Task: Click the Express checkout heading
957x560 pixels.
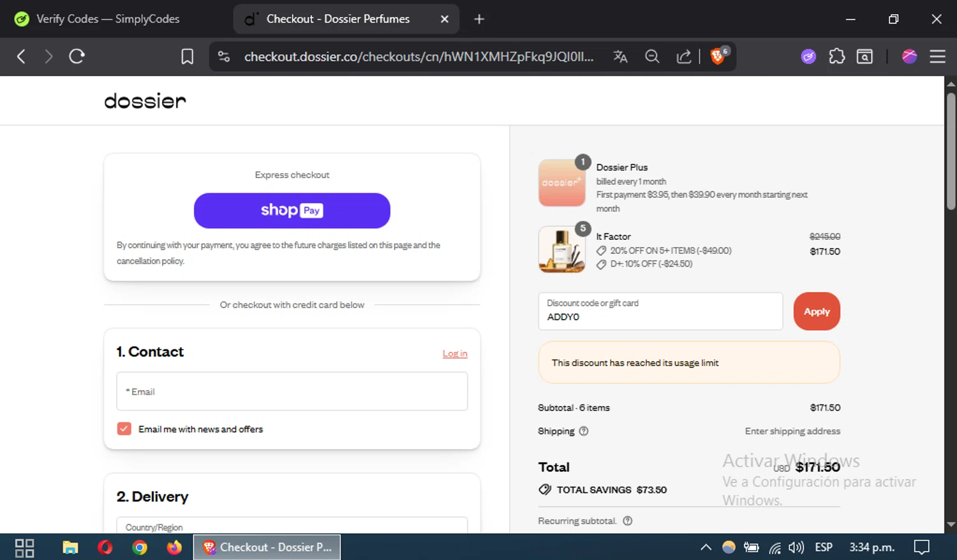Action: 292,175
